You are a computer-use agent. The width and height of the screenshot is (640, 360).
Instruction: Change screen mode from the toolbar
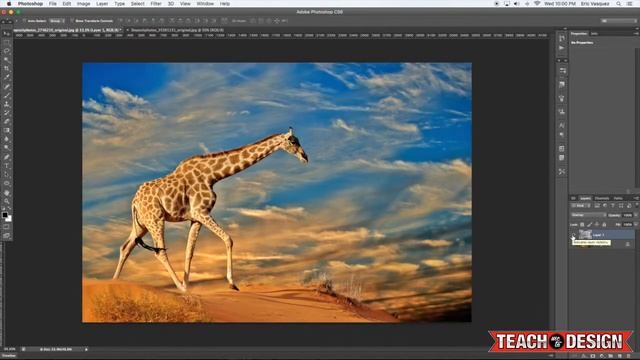[6, 236]
